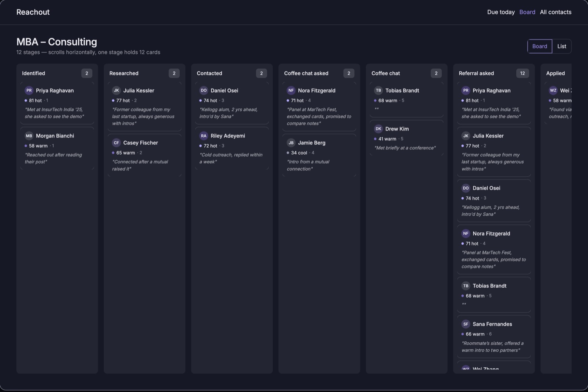The width and height of the screenshot is (588, 392).
Task: Click PR avatar in Referral asked column
Action: [466, 90]
